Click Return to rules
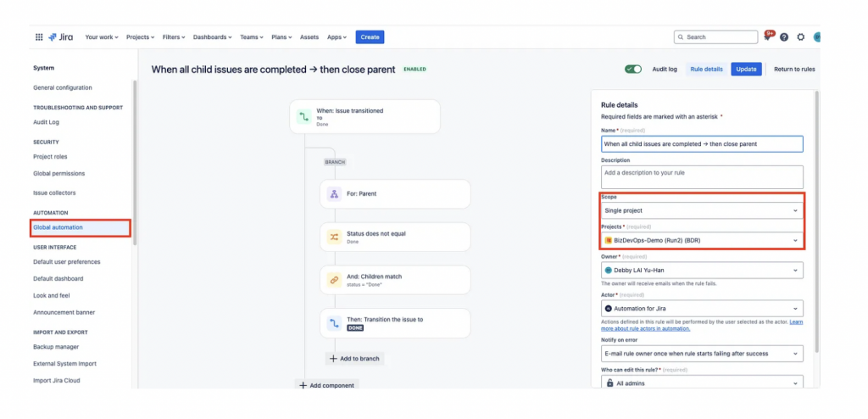868x419 pixels. pyautogui.click(x=794, y=70)
